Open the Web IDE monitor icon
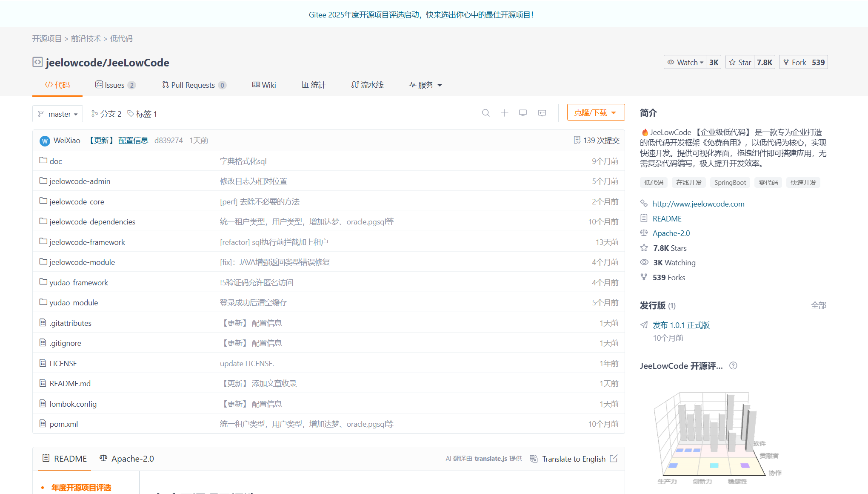 (523, 113)
